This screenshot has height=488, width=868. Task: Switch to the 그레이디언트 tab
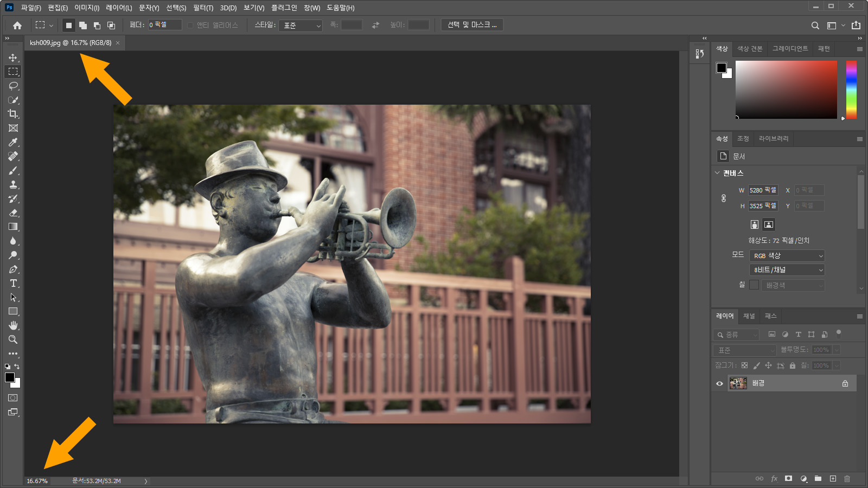pyautogui.click(x=790, y=49)
